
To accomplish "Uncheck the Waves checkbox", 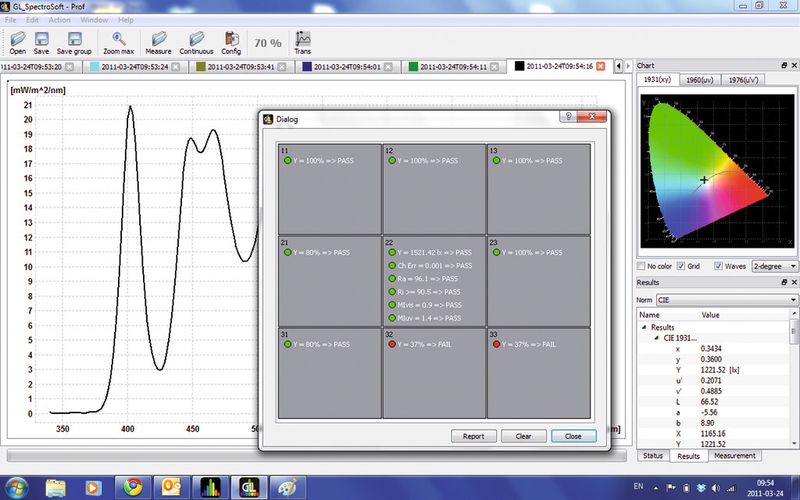I will click(x=716, y=266).
